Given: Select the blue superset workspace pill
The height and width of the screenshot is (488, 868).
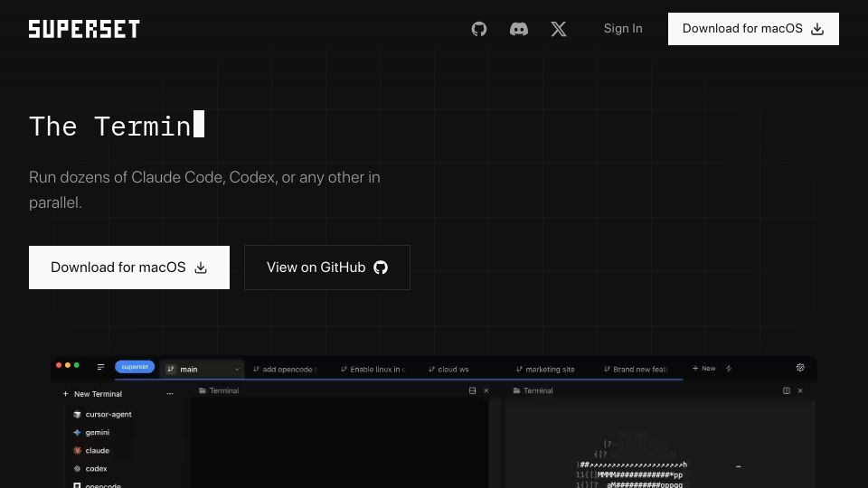Looking at the screenshot, I should [x=135, y=367].
